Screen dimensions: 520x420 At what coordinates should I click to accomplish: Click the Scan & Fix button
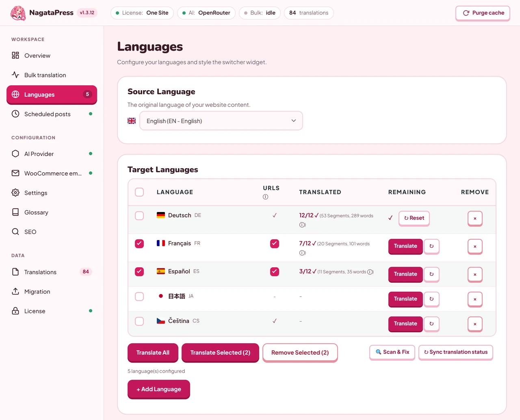[392, 352]
